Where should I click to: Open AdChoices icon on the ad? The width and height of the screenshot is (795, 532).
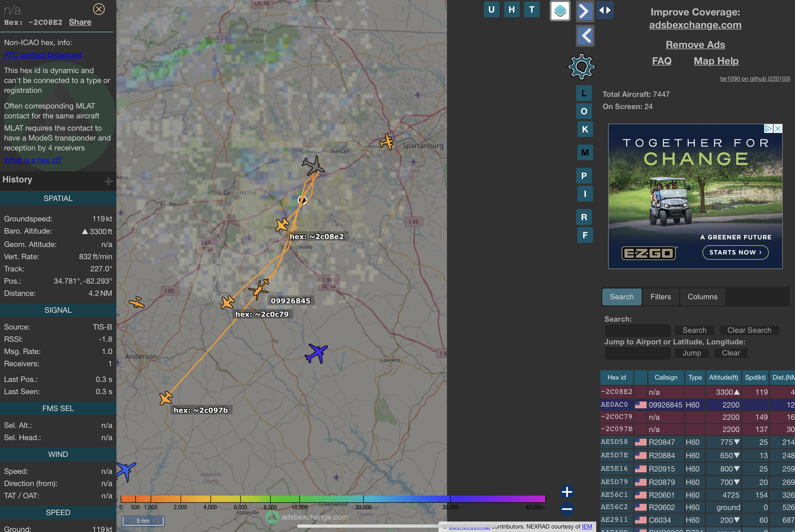[x=769, y=129]
